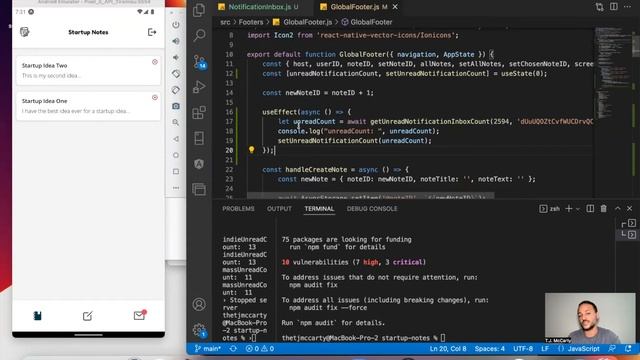Viewport: 640px width, 360px height.
Task: Change file encoding UTF-8
Action: (x=523, y=349)
